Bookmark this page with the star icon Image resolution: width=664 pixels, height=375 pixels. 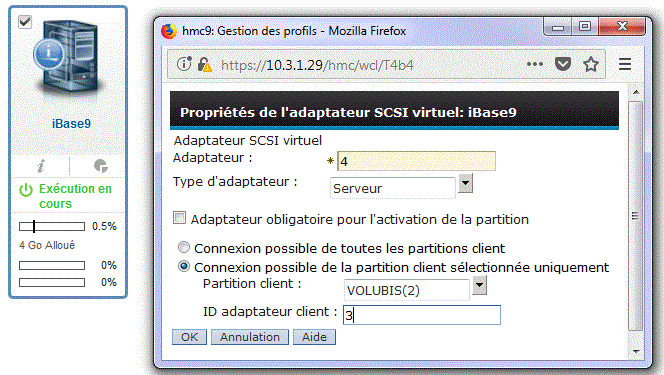(x=591, y=65)
